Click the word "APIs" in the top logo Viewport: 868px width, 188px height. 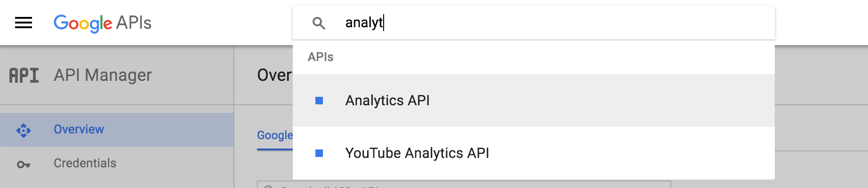coord(134,23)
